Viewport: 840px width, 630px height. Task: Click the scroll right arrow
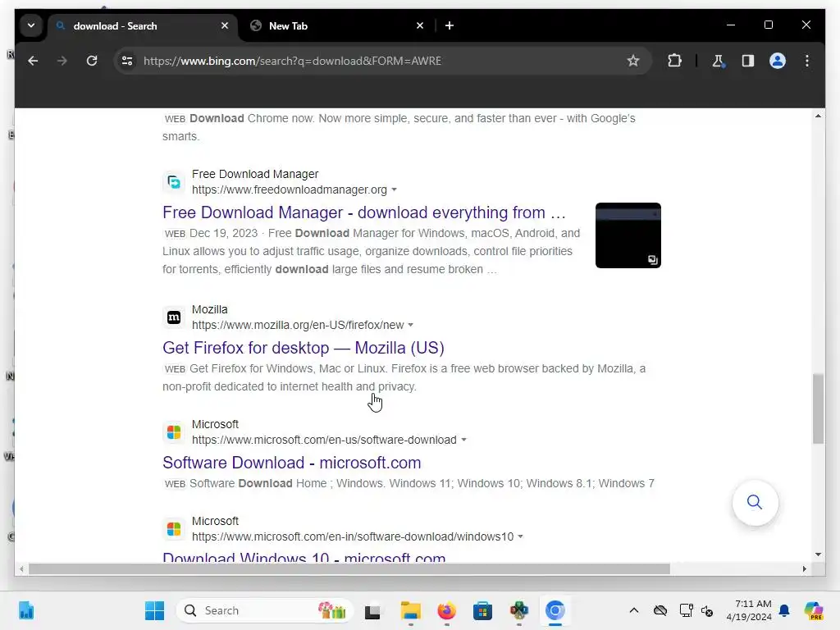804,569
